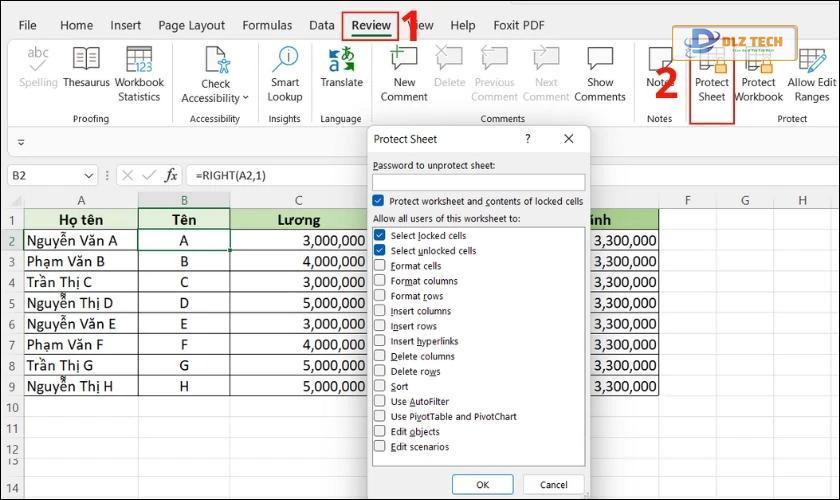Allow Use PivotTable and PivotChart
Viewport: 840px width, 500px height.
tap(380, 416)
